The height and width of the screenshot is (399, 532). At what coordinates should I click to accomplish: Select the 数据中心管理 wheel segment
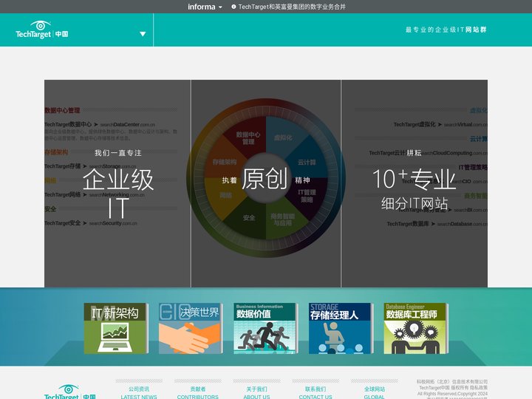(248, 137)
